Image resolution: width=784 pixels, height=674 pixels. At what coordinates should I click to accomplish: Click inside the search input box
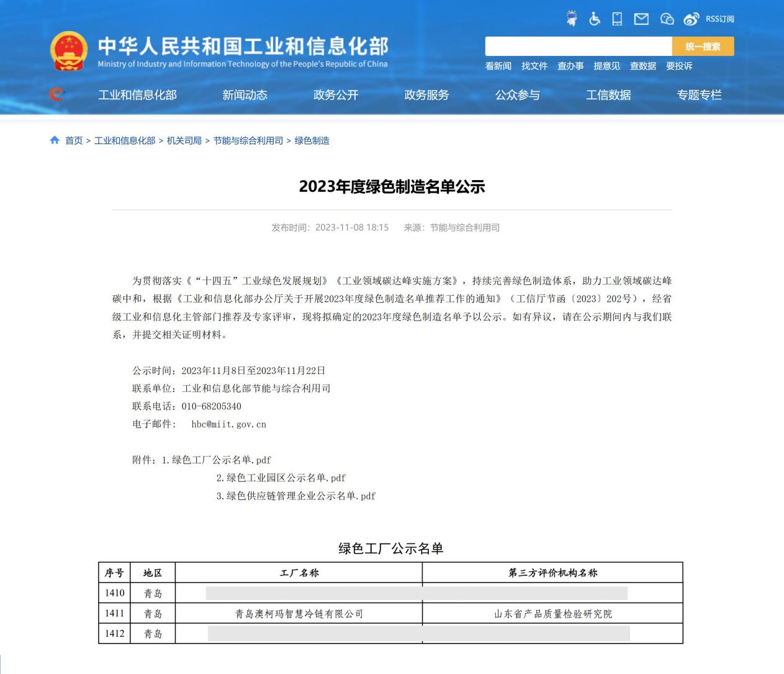point(577,46)
